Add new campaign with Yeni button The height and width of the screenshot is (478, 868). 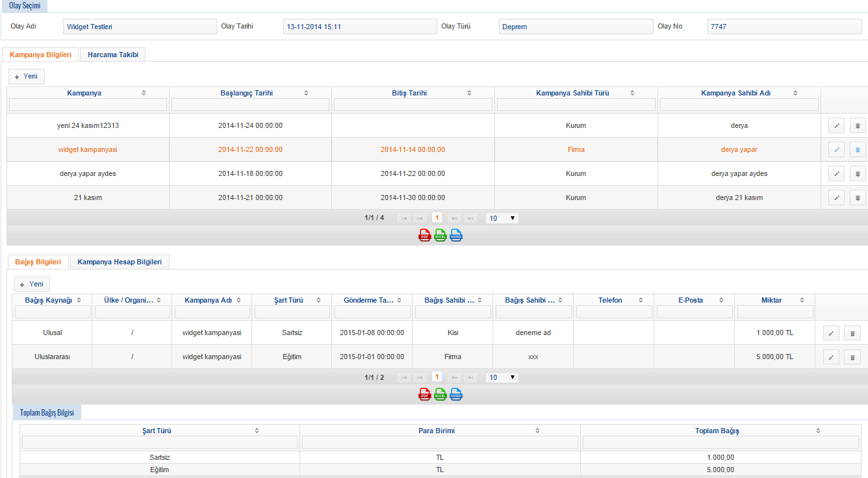tap(27, 77)
